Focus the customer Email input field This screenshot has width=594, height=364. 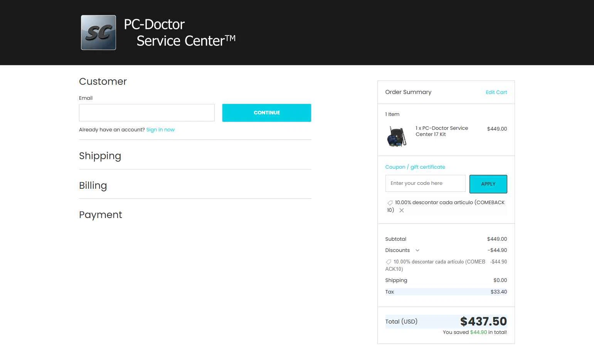click(146, 112)
